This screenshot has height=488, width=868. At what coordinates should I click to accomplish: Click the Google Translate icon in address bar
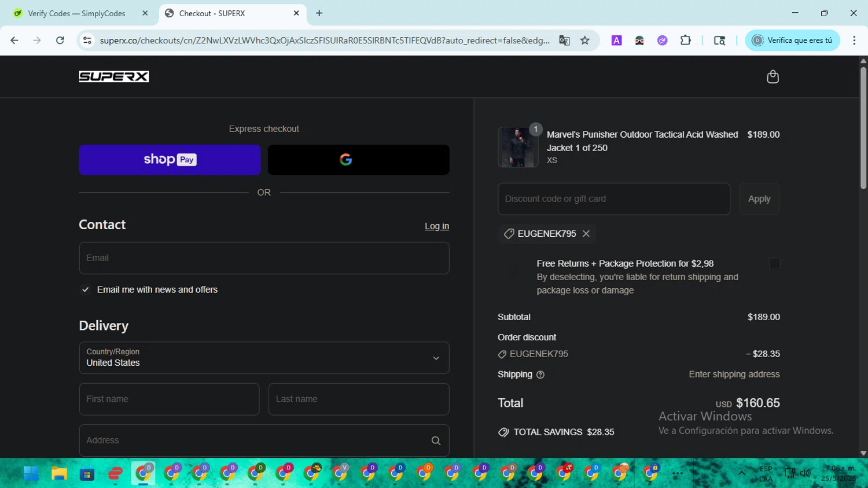coord(564,41)
